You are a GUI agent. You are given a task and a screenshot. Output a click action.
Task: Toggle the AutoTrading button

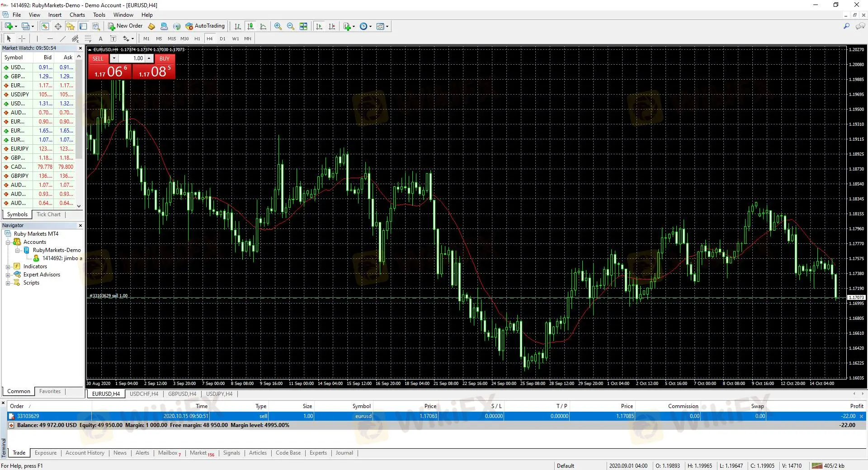tap(205, 26)
